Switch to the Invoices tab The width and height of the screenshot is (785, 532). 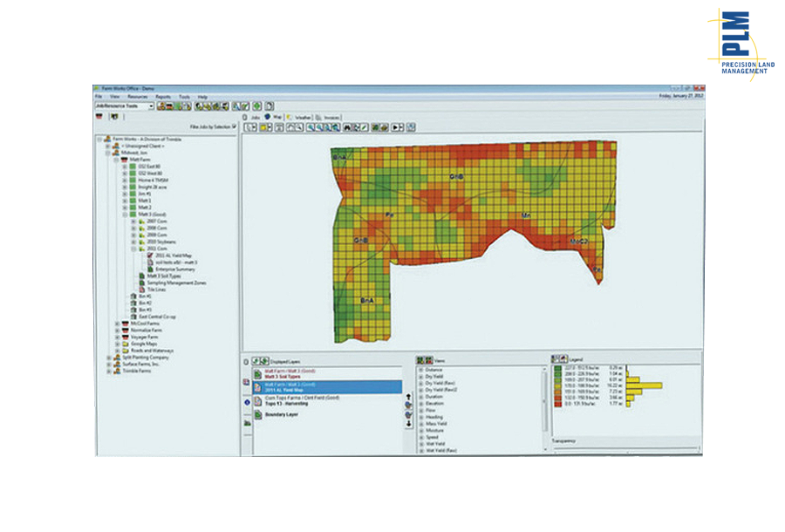328,117
